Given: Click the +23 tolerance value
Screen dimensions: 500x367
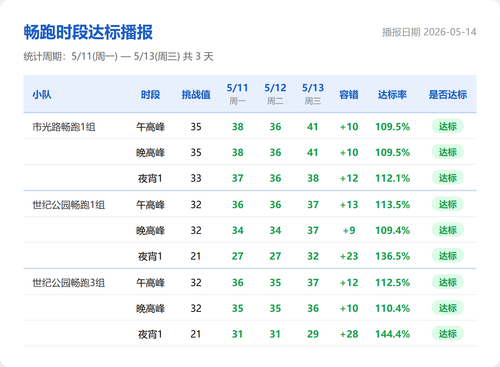Looking at the screenshot, I should coord(349,256).
